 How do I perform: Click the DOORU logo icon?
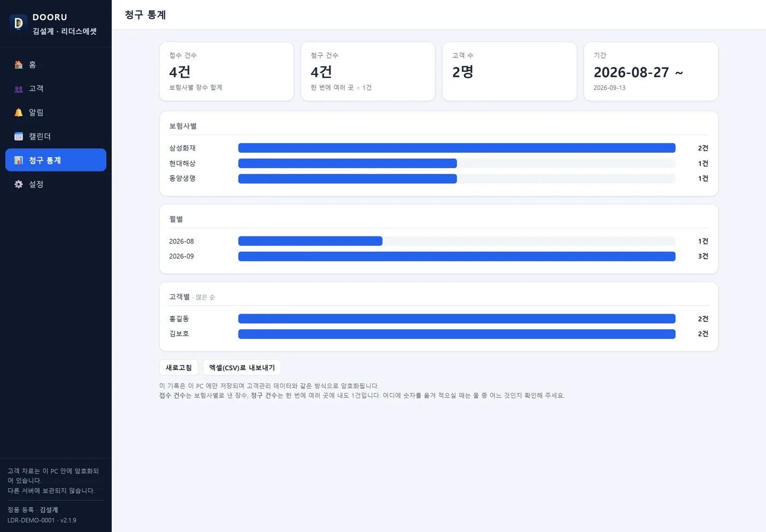(19, 23)
